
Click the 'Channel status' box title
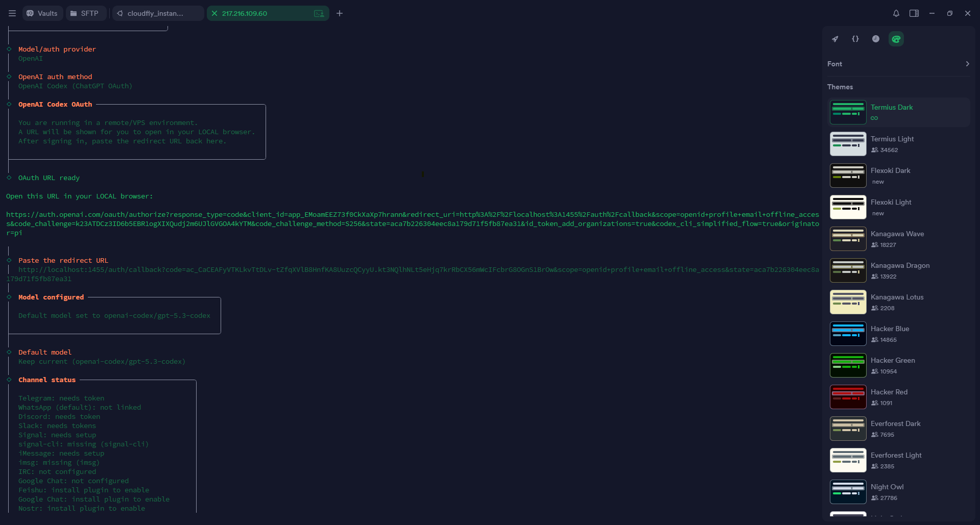(47, 380)
